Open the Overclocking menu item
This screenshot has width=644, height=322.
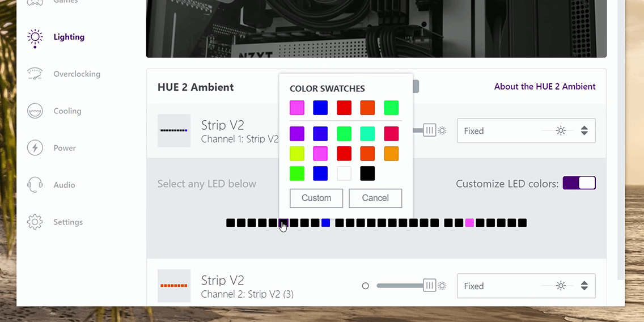click(77, 74)
